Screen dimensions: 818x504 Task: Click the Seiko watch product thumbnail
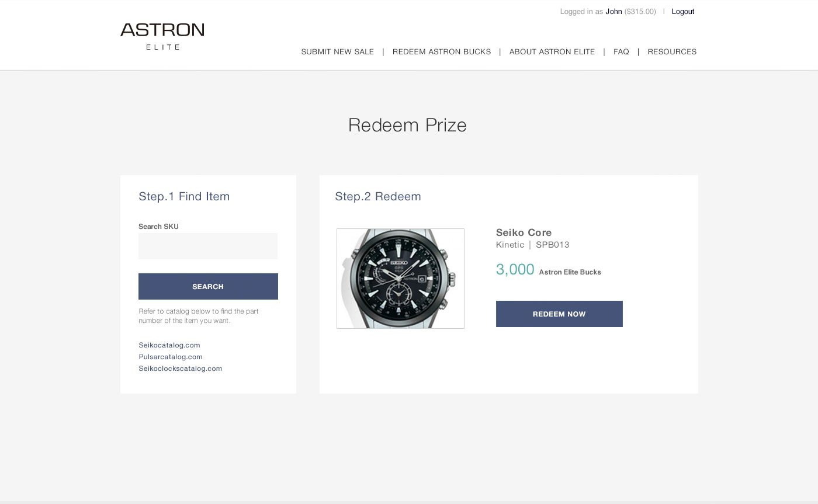click(x=400, y=279)
